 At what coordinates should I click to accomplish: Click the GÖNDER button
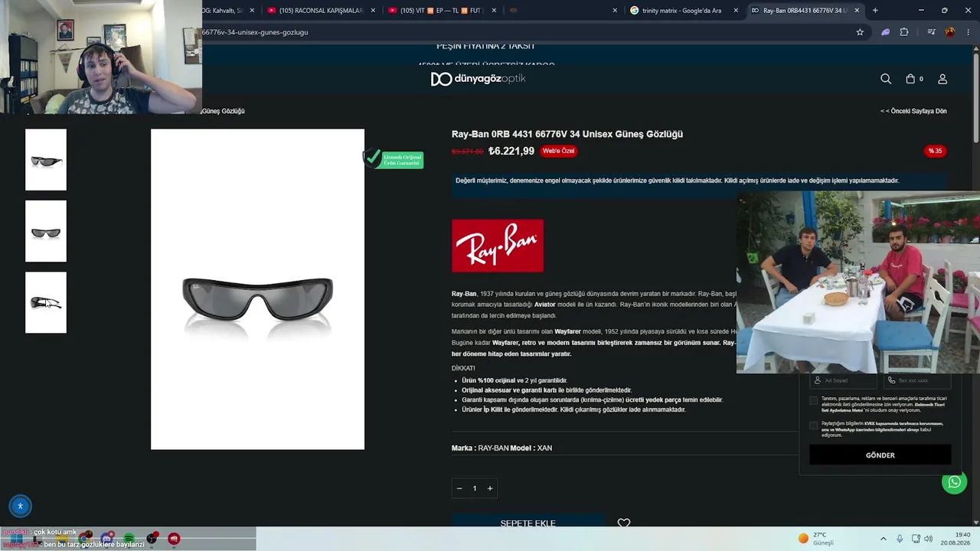(x=880, y=455)
